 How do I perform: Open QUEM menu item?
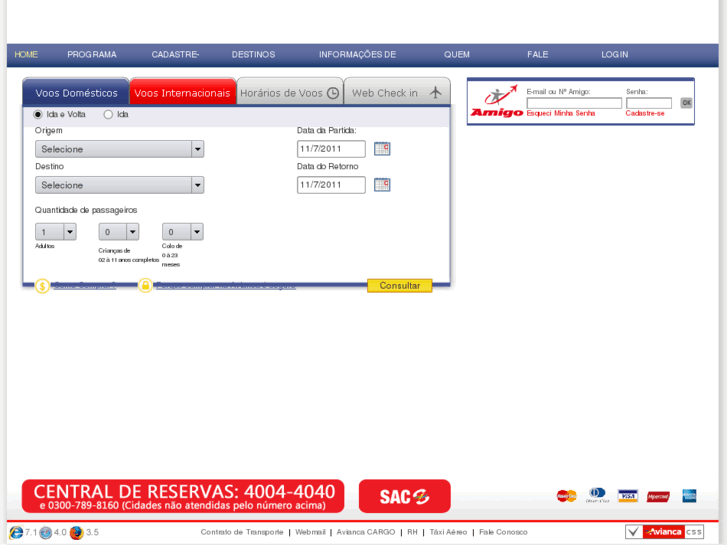[457, 55]
